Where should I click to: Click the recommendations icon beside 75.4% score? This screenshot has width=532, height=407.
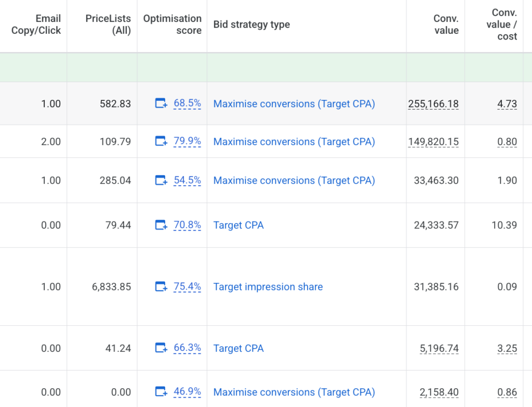[x=162, y=286]
